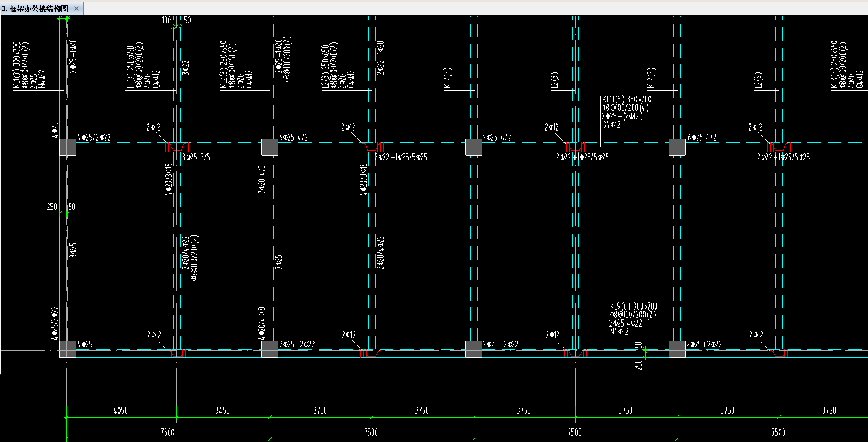Click the KL3(3) 250x650 beam label

(835, 65)
